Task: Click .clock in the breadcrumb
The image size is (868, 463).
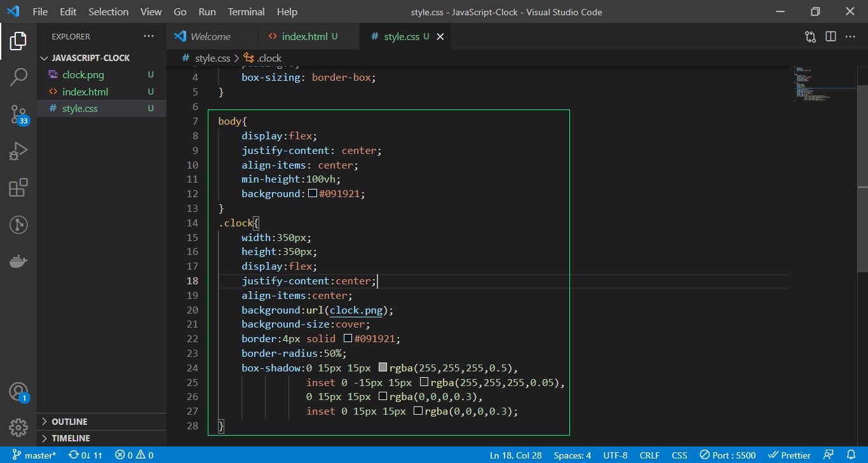Action: tap(269, 58)
